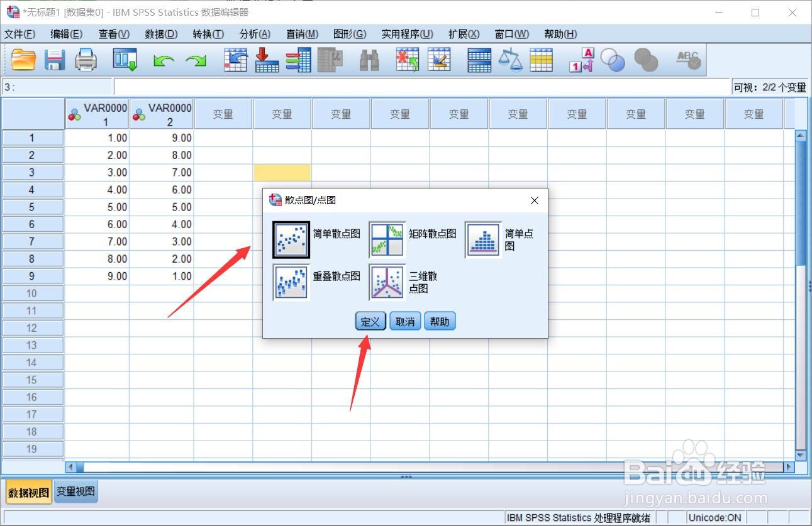Screen dimensions: 812x526
Task: Select the Overlay Scatter (重叠散点图) chart icon
Action: tap(291, 282)
